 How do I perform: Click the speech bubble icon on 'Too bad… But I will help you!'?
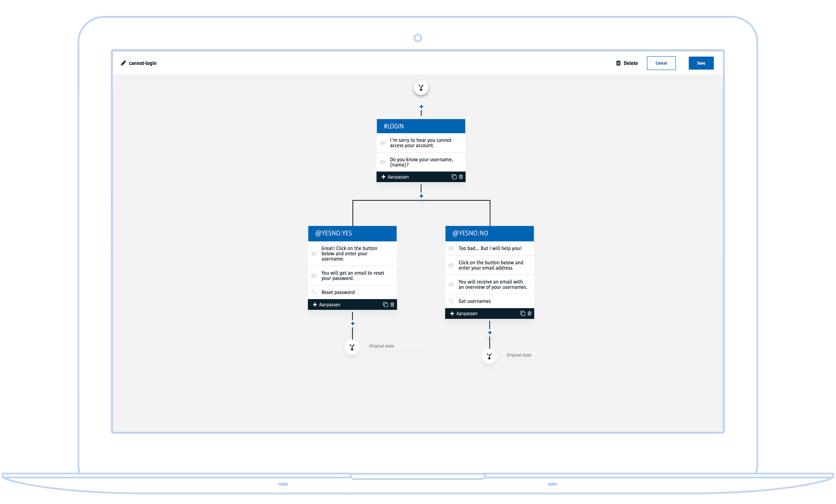(x=451, y=248)
